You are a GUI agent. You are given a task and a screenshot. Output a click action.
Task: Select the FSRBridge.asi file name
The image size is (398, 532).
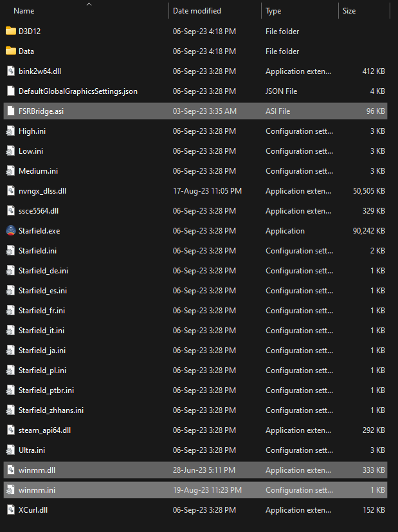pos(41,111)
